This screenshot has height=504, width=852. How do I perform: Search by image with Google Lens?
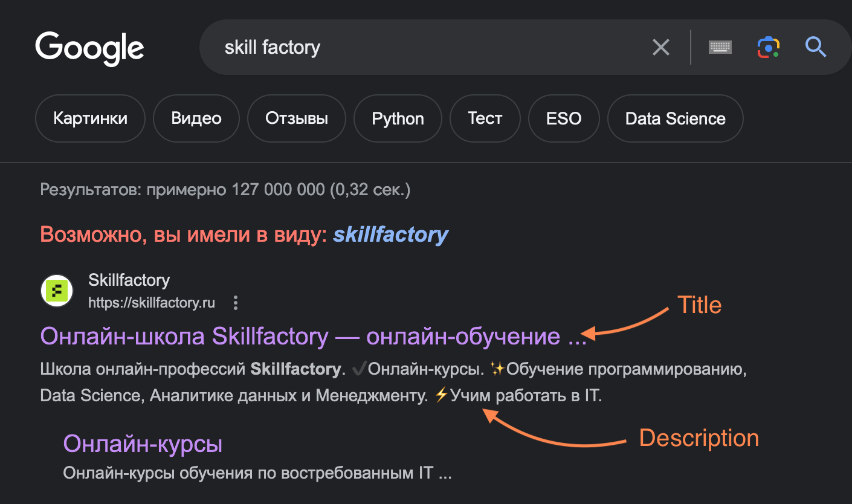pos(769,47)
